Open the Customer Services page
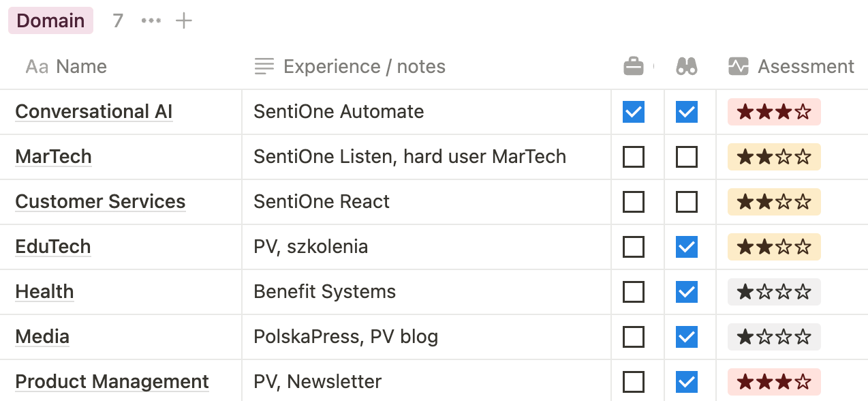 [x=100, y=202]
